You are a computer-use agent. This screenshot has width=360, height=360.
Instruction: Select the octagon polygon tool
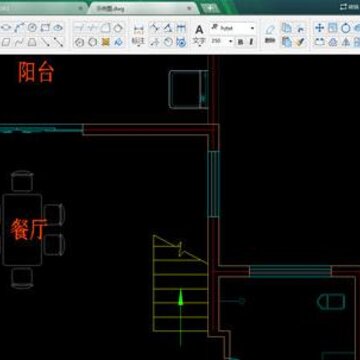(118, 28)
